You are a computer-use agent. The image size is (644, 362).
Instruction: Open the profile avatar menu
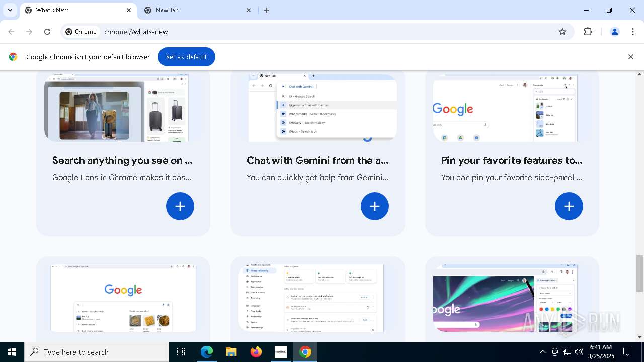[615, 32]
